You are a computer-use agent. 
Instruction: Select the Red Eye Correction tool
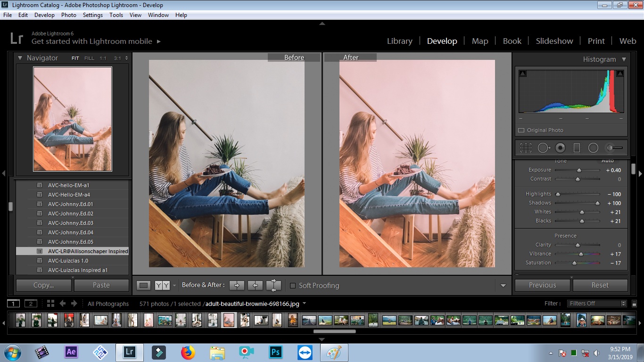click(560, 148)
